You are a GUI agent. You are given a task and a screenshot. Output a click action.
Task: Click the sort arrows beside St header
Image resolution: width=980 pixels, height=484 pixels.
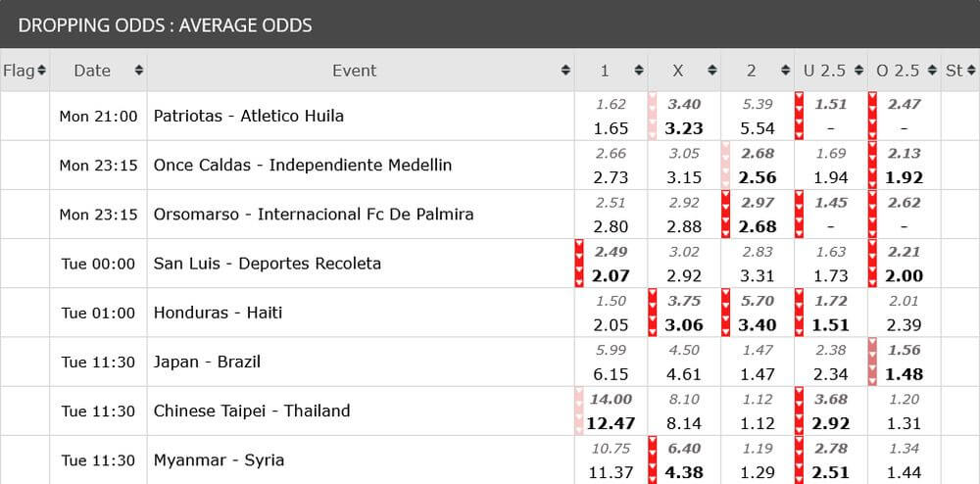pos(971,71)
